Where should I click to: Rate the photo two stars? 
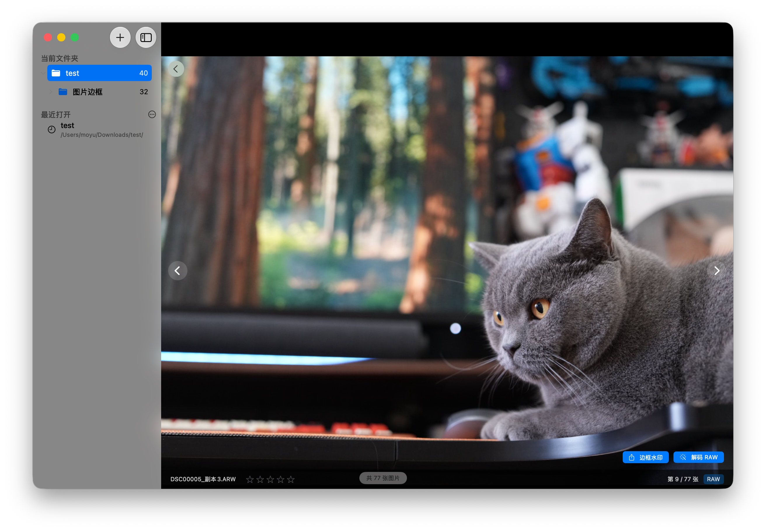point(260,479)
